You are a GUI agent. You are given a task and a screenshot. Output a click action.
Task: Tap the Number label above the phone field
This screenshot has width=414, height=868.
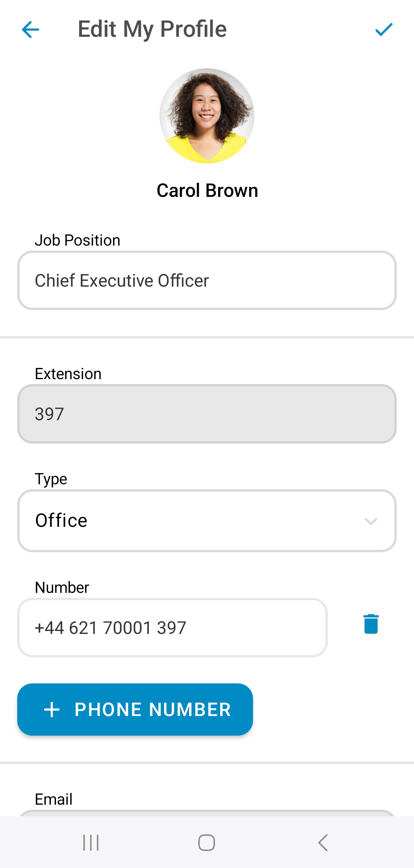click(62, 587)
